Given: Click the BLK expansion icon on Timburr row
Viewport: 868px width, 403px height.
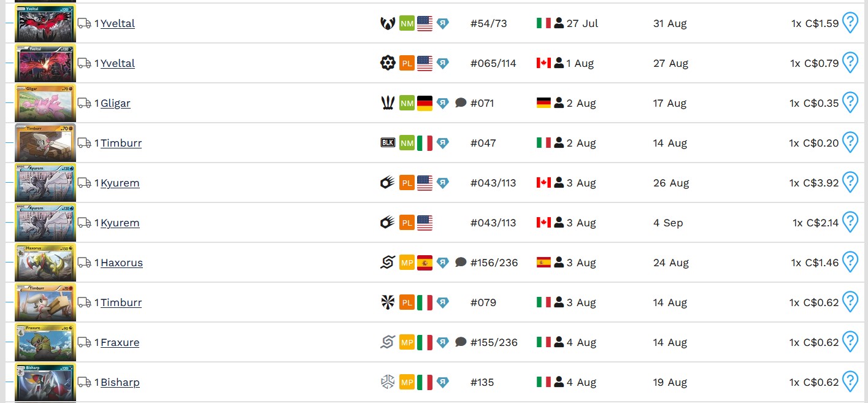Looking at the screenshot, I should pyautogui.click(x=387, y=143).
